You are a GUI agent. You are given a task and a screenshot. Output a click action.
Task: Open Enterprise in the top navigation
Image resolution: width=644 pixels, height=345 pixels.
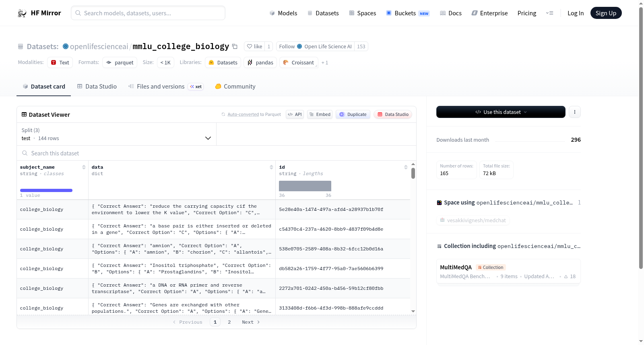(x=489, y=13)
